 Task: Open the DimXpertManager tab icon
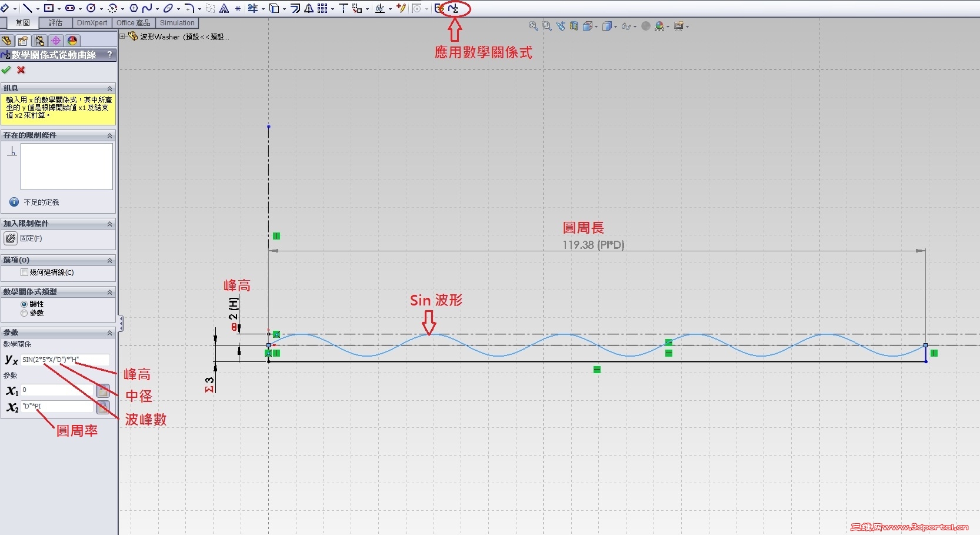click(x=56, y=41)
